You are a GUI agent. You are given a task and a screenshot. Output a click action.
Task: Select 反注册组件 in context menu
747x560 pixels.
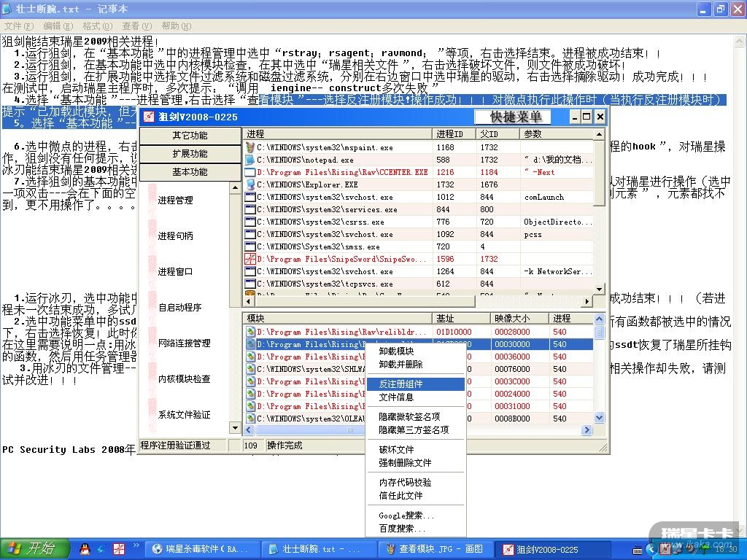pos(400,384)
